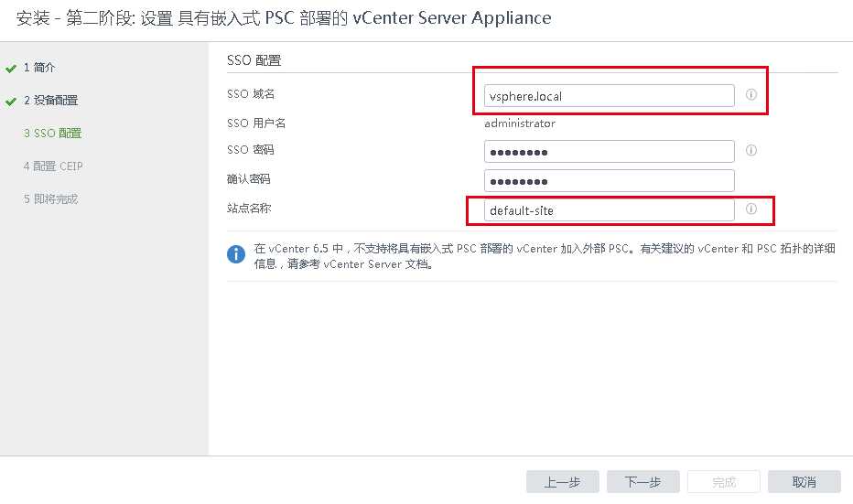Image resolution: width=853 pixels, height=504 pixels.
Task: Select step 4 配置 CEIP in the sidebar
Action: click(x=53, y=166)
